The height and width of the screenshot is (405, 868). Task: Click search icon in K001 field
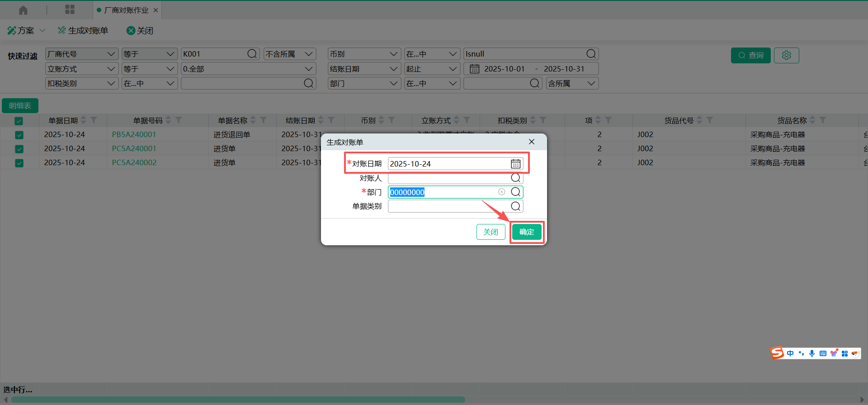(x=252, y=54)
